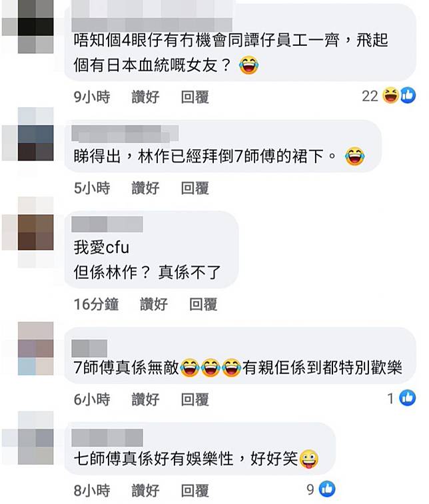Image resolution: width=429 pixels, height=504 pixels.
Task: Open the blurred avatar of the first commenter
Action: pyautogui.click(x=36, y=27)
